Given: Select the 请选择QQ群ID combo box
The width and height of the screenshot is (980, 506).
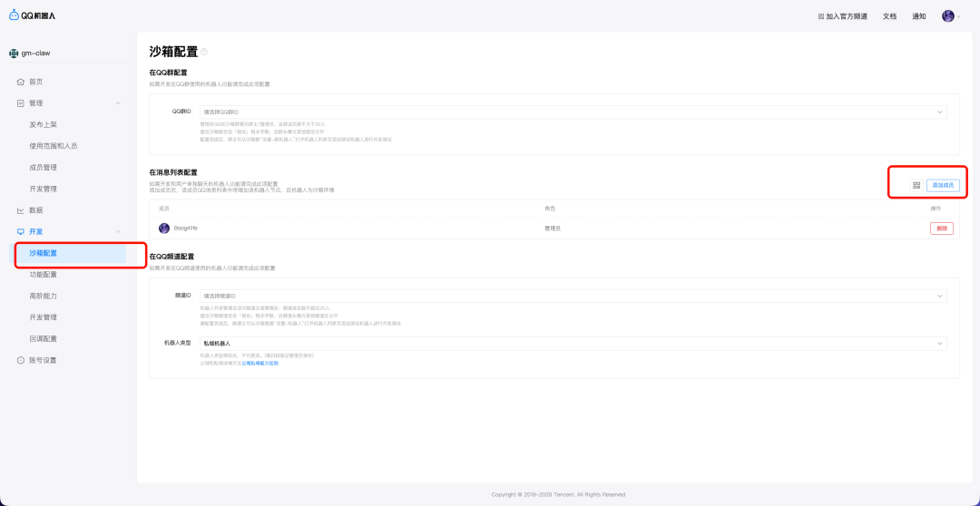Looking at the screenshot, I should [x=573, y=112].
